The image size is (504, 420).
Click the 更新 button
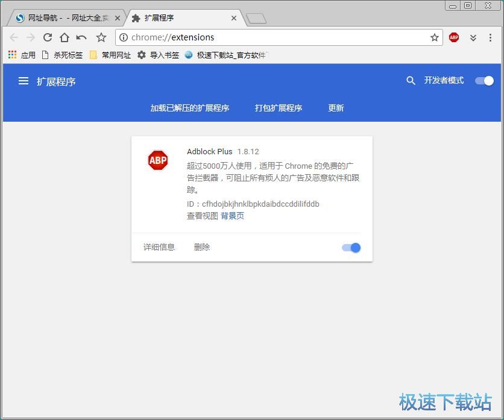point(336,108)
